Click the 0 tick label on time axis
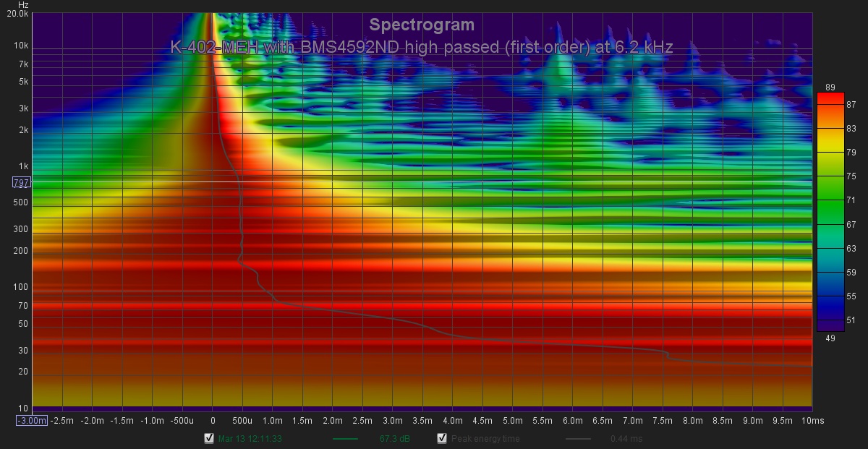The width and height of the screenshot is (868, 449). tap(213, 420)
